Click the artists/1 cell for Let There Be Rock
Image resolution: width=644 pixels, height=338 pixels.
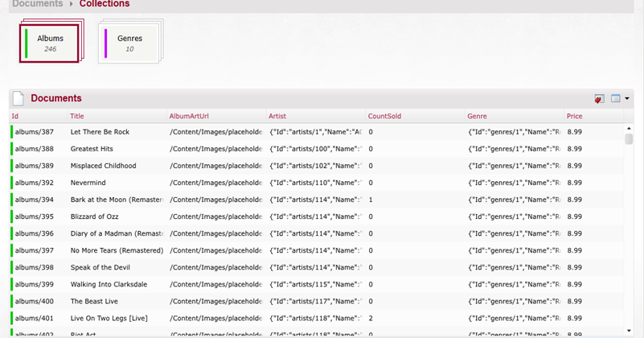click(316, 132)
